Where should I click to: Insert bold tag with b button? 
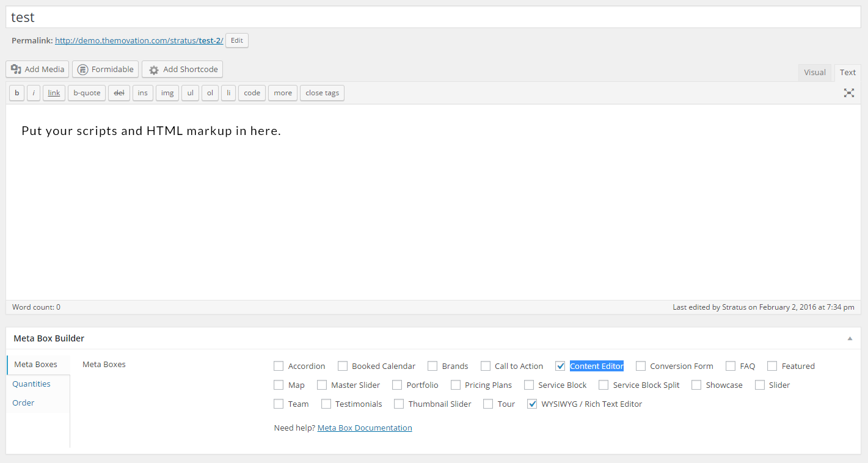pos(17,93)
